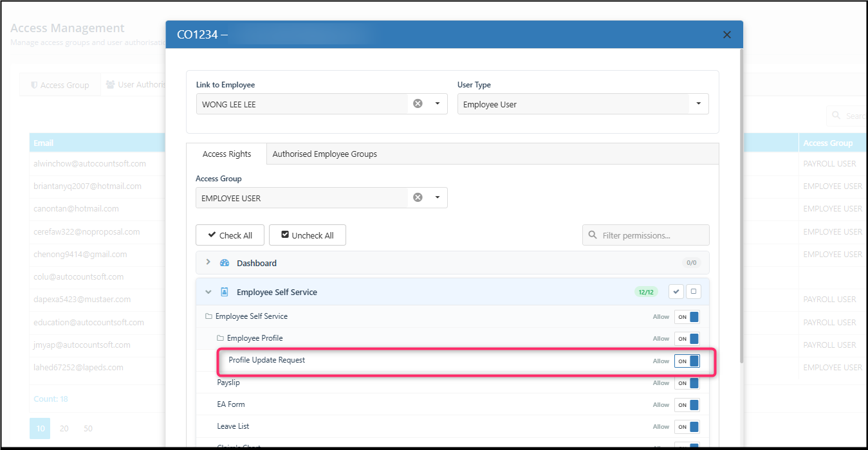Click the Check All button
The height and width of the screenshot is (450, 868).
230,235
